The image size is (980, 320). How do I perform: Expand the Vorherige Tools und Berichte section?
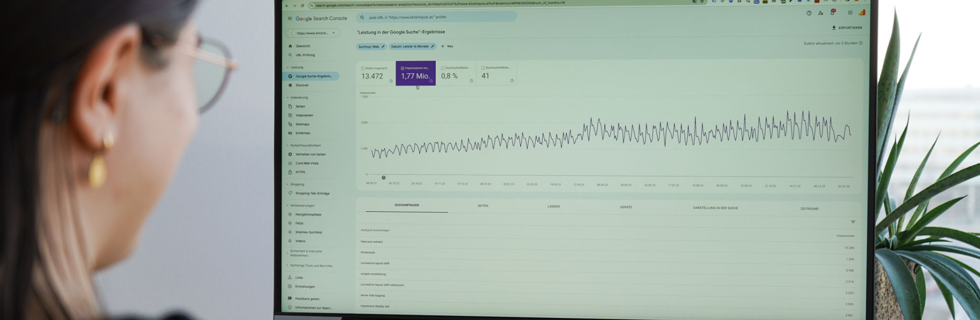(x=288, y=265)
